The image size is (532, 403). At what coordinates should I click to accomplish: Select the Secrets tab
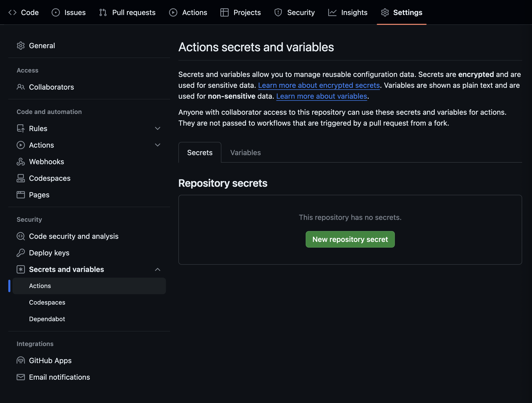[x=200, y=153]
